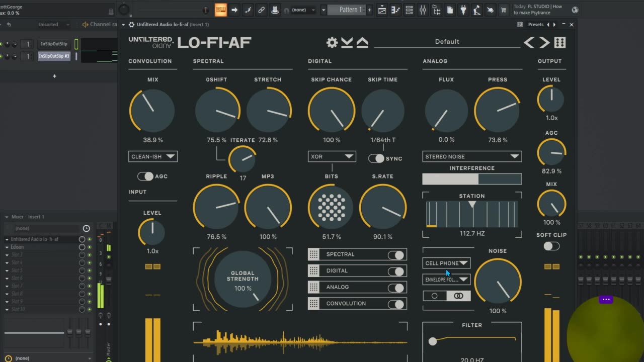This screenshot has width=644, height=362.
Task: Click the 1/64th T skip time value
Action: click(x=383, y=140)
